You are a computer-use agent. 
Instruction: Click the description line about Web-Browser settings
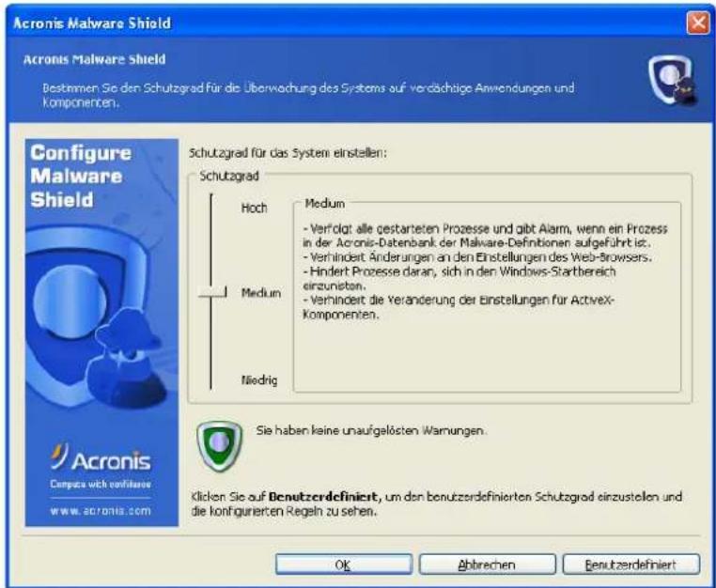point(477,257)
